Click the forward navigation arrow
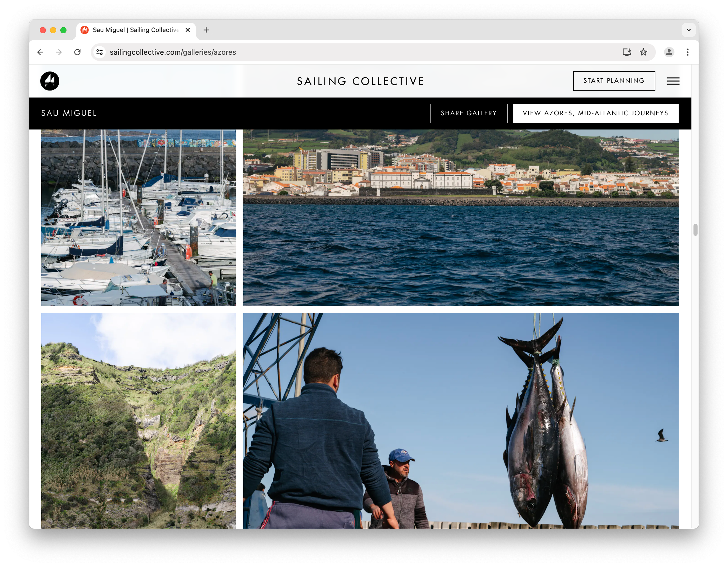Viewport: 728px width, 567px height. point(59,52)
